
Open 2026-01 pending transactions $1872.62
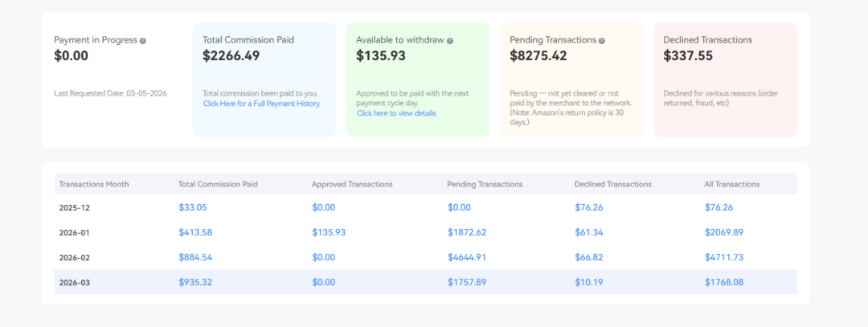[467, 232]
